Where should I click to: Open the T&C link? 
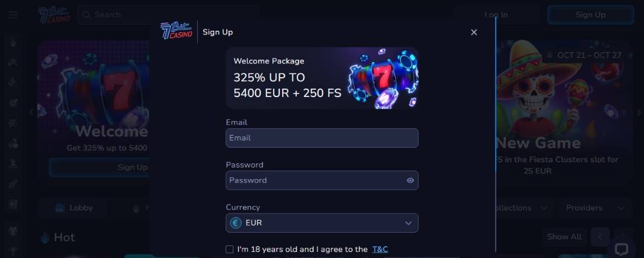tap(380, 249)
